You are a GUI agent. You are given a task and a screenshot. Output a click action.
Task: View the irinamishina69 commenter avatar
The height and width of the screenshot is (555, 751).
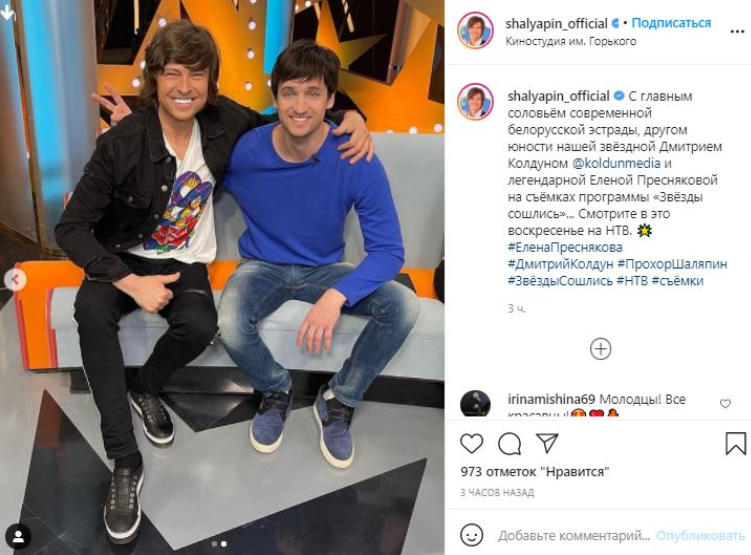point(475,403)
